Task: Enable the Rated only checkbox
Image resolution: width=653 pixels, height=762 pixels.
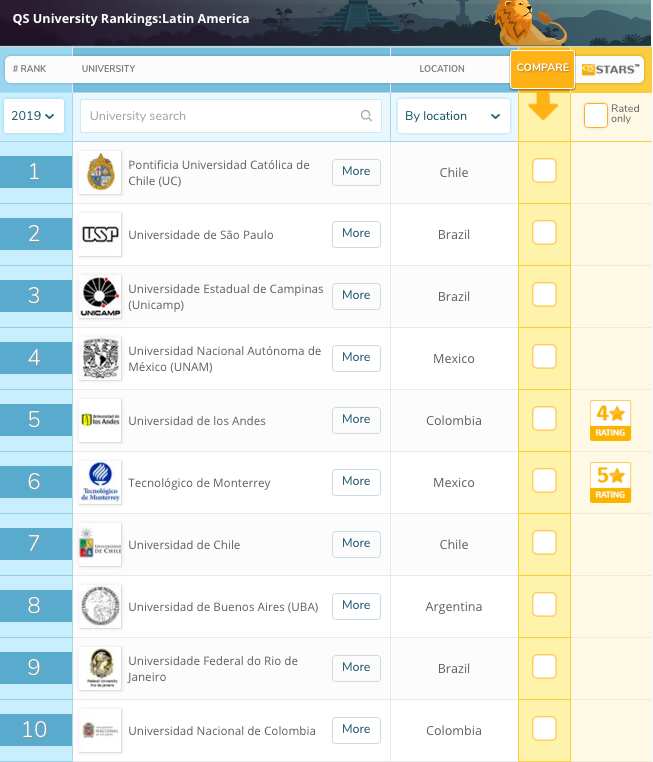Action: (596, 115)
